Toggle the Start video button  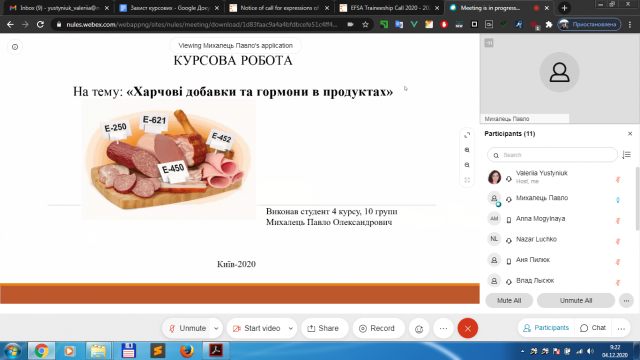tap(257, 328)
